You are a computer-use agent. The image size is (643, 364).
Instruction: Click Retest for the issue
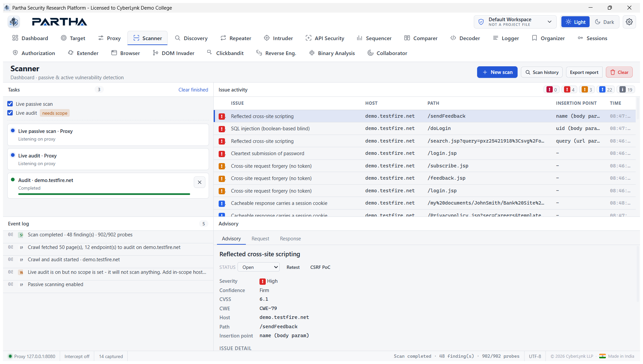[293, 267]
